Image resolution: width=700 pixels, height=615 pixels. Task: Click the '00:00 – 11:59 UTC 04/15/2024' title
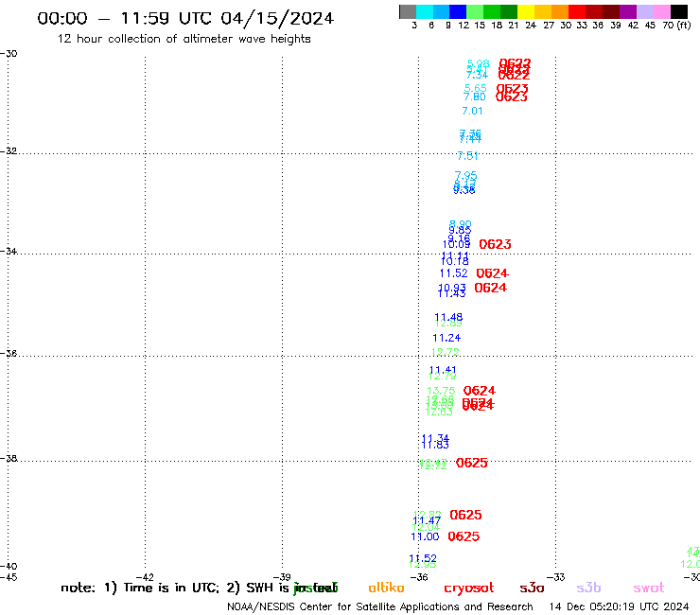[x=185, y=18]
